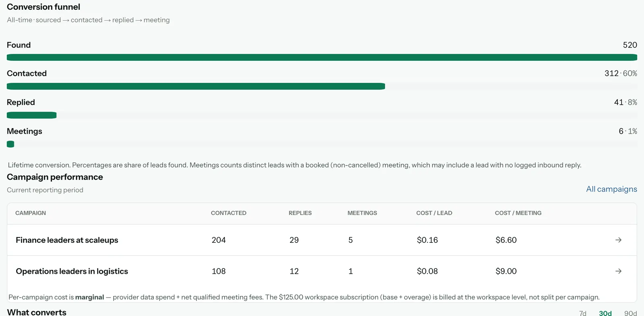Click the Meetings funnel progress bar
Image resolution: width=644 pixels, height=316 pixels.
pyautogui.click(x=322, y=144)
